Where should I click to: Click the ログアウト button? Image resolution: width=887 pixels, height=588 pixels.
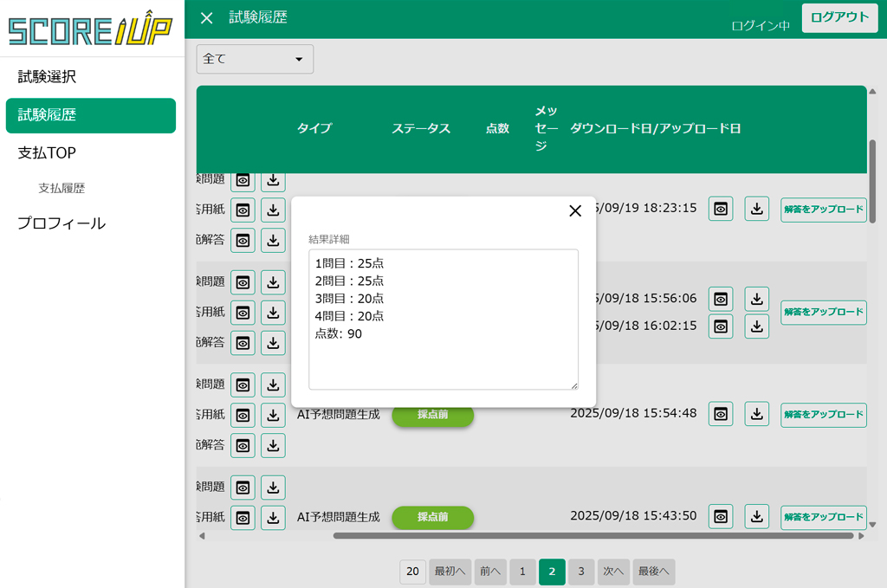pyautogui.click(x=838, y=17)
